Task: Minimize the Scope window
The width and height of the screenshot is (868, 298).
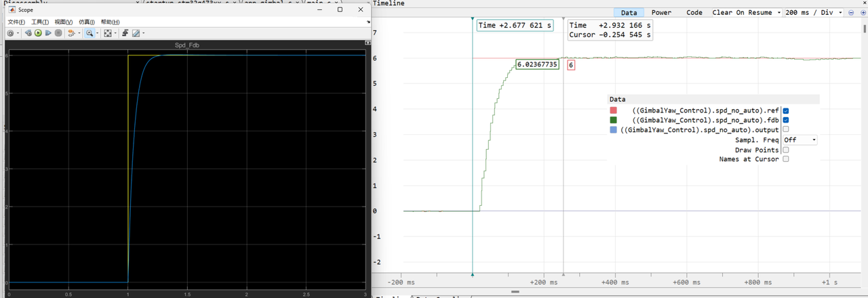Action: point(321,9)
